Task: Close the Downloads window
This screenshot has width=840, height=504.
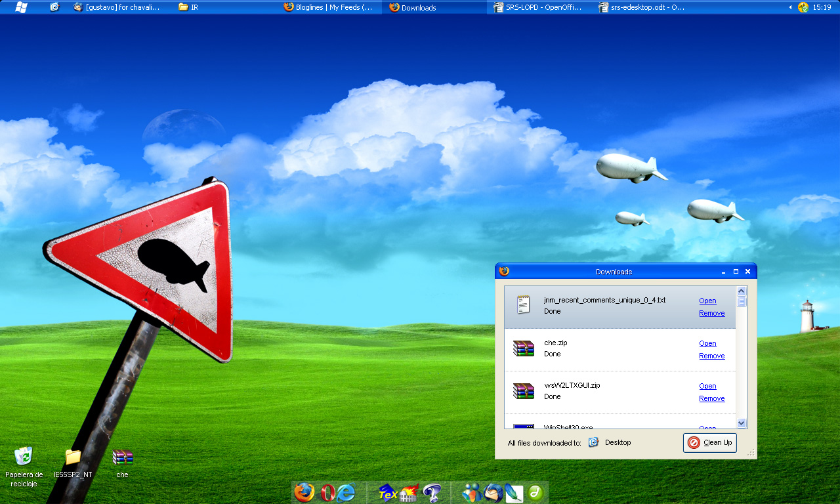Action: 747,272
